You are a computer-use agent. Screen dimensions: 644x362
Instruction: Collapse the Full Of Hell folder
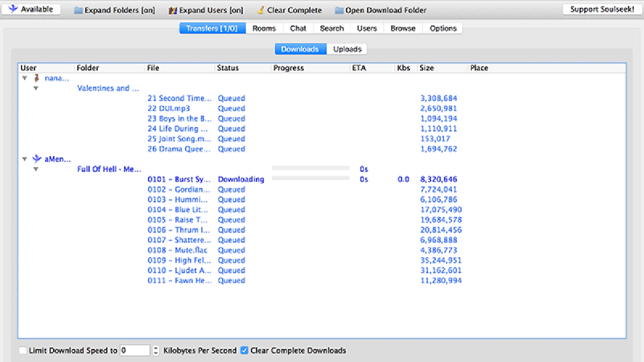point(36,169)
